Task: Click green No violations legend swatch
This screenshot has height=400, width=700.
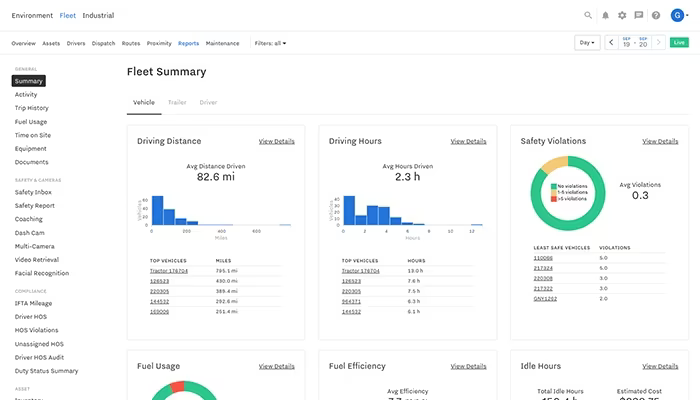Action: point(554,186)
